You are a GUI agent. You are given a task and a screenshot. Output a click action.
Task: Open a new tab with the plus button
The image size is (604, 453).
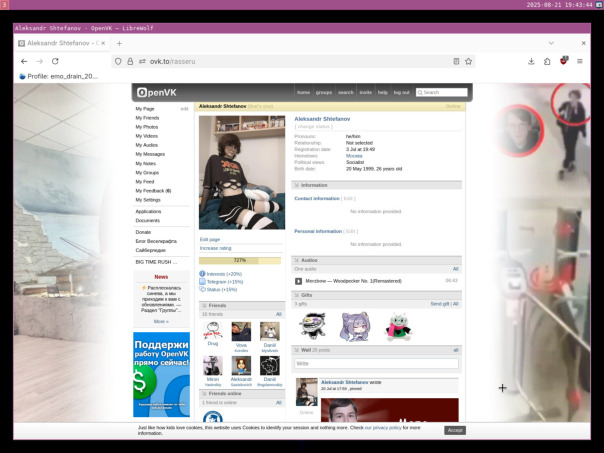[119, 43]
